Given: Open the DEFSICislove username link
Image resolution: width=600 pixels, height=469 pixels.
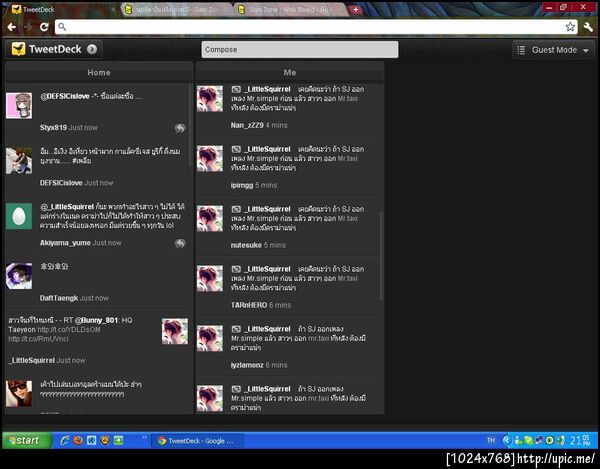Looking at the screenshot, I should tap(61, 183).
